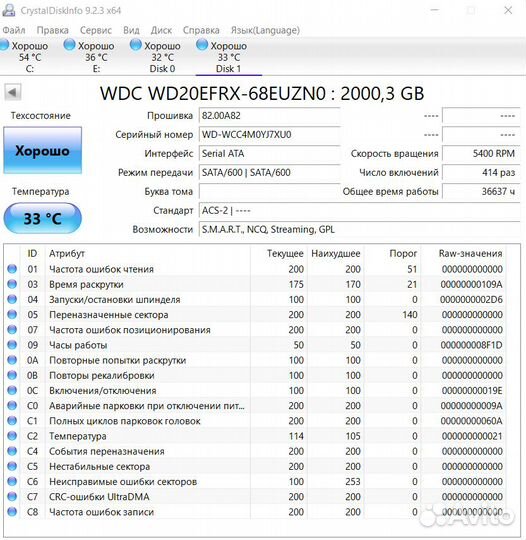Click status icon for События переназначения
This screenshot has height=540, width=526.
pos(12,451)
